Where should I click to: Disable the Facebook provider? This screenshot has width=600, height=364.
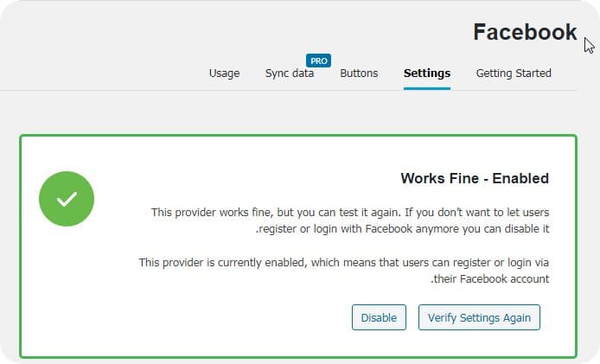[379, 317]
